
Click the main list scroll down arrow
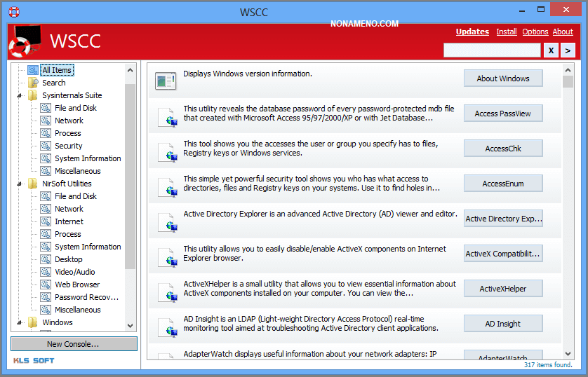pyautogui.click(x=568, y=354)
